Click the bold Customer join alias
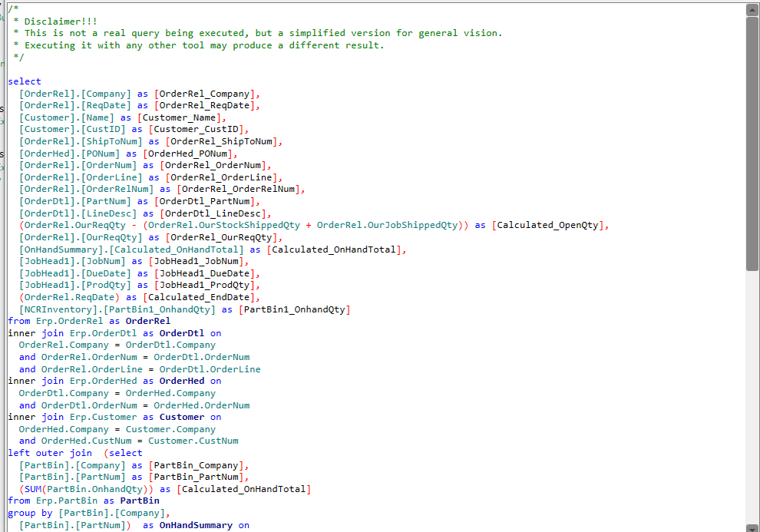760x532 pixels. point(182,417)
